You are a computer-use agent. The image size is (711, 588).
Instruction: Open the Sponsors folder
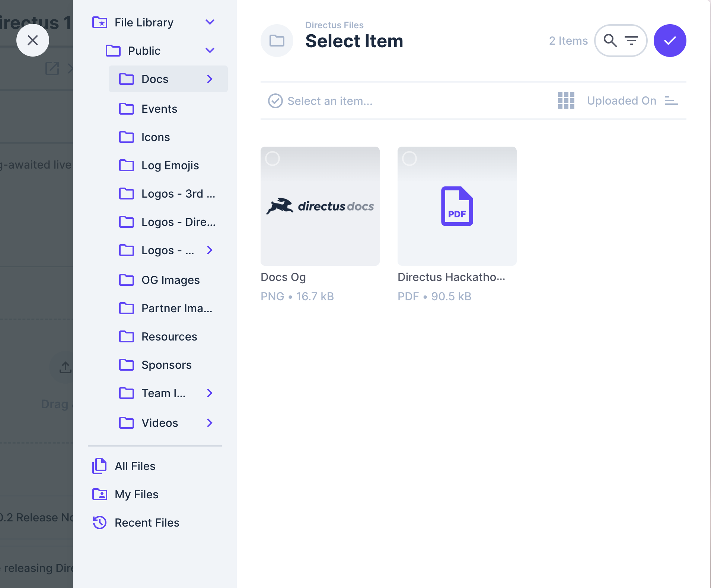coord(166,365)
